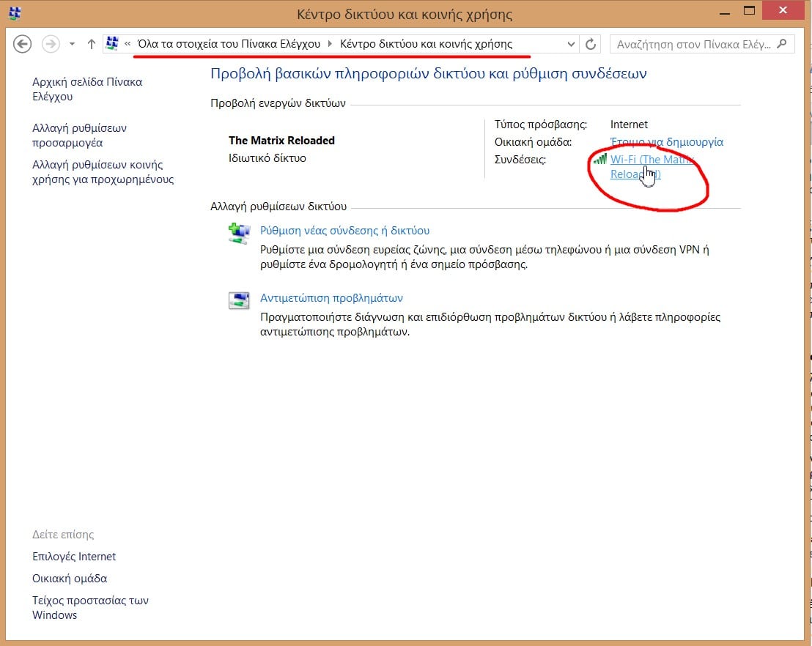812x646 pixels.
Task: Click the Ρύθμιση νέας σύνδεσης network setup icon
Action: point(239,234)
